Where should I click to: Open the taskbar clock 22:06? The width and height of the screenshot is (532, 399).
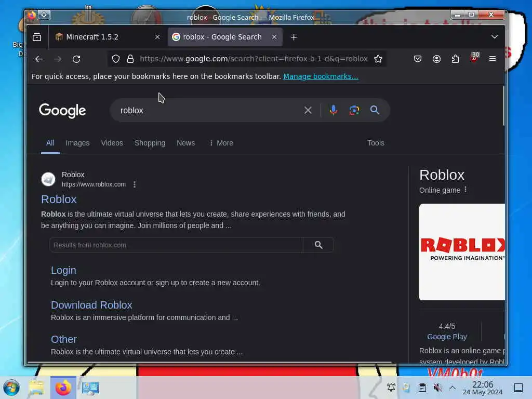(x=483, y=388)
